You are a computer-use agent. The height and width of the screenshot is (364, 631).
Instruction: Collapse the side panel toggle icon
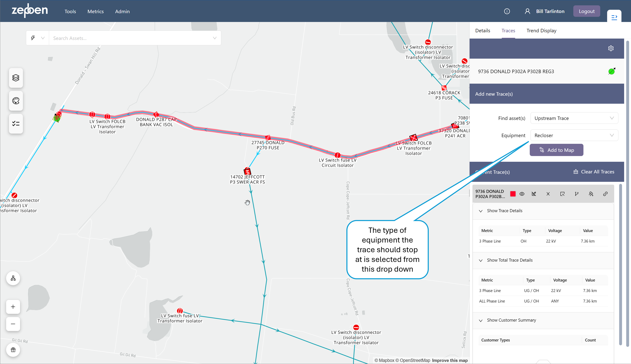[614, 17]
